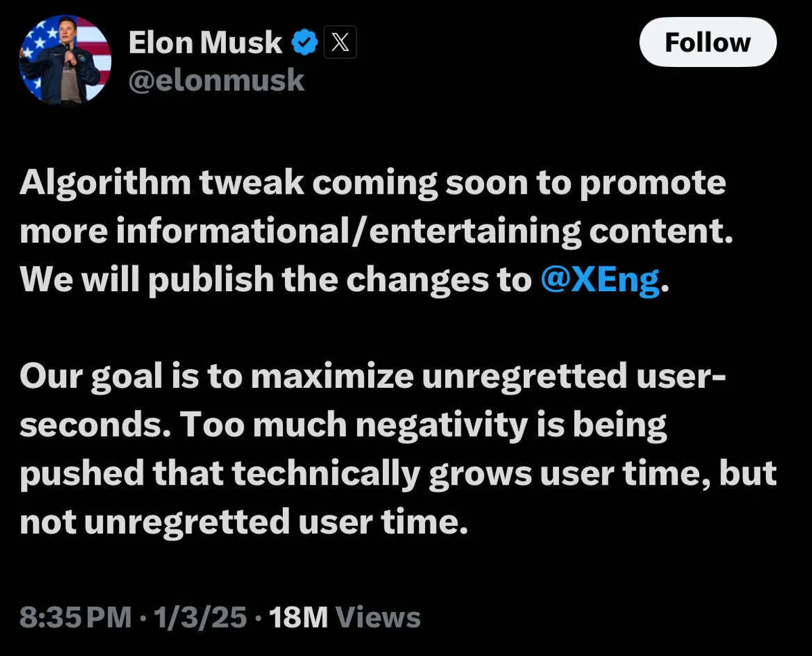Click the 18M view count number
This screenshot has height=656, width=812.
(298, 617)
